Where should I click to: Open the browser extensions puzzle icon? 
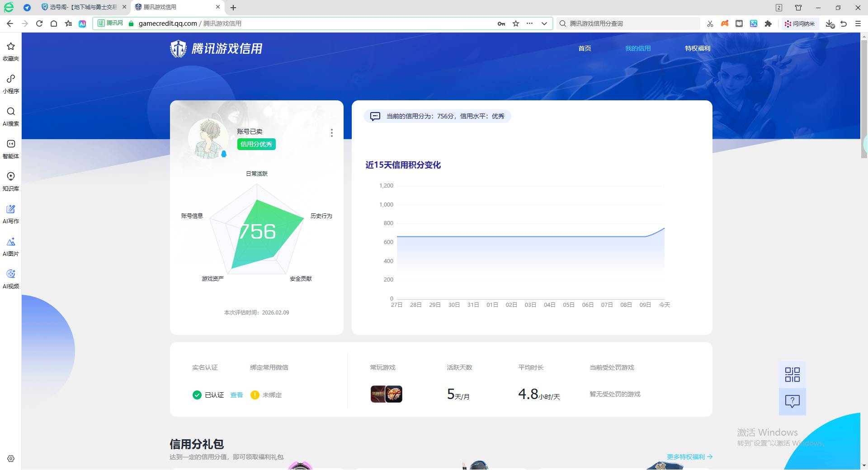768,23
